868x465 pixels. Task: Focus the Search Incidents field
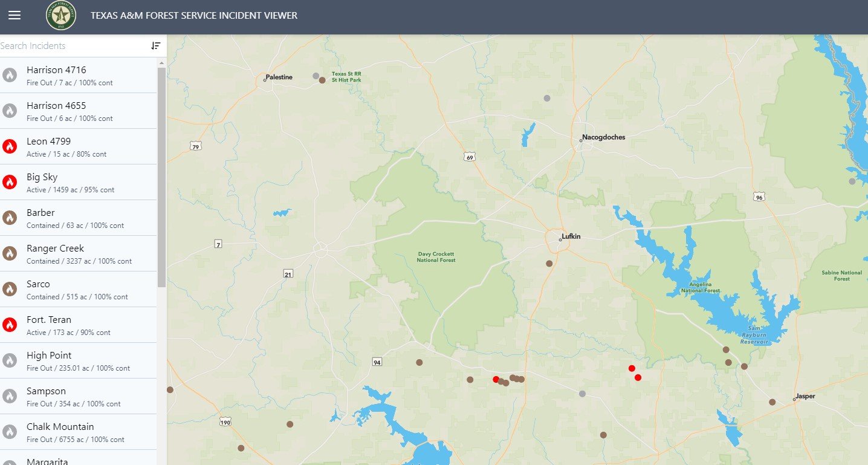tap(73, 46)
